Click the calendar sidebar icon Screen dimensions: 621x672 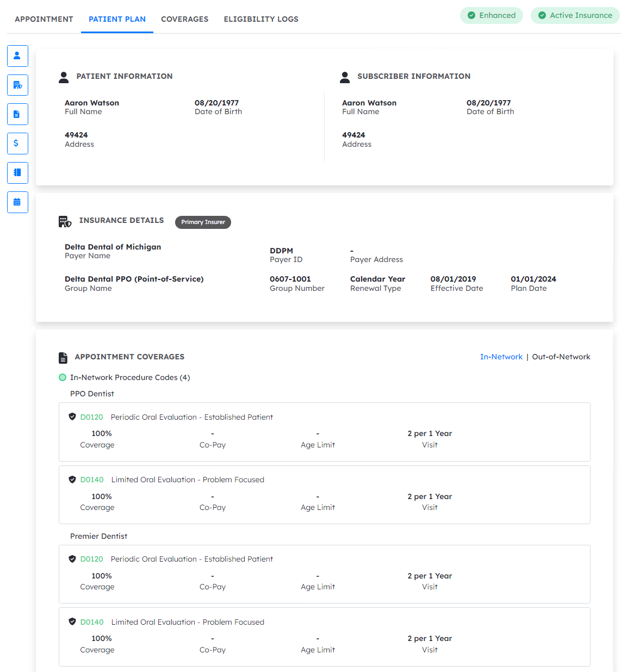[17, 202]
